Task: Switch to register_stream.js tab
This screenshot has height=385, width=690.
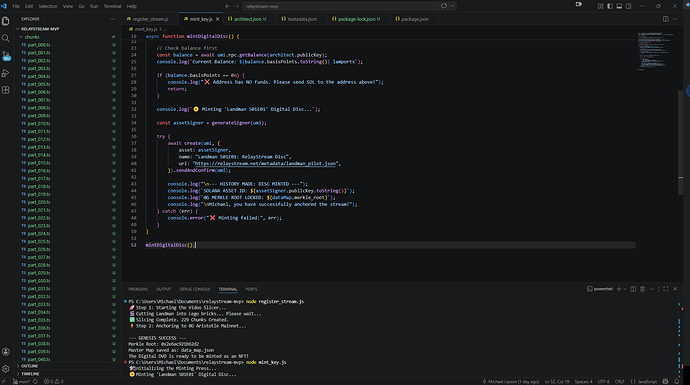Action: pyautogui.click(x=150, y=19)
